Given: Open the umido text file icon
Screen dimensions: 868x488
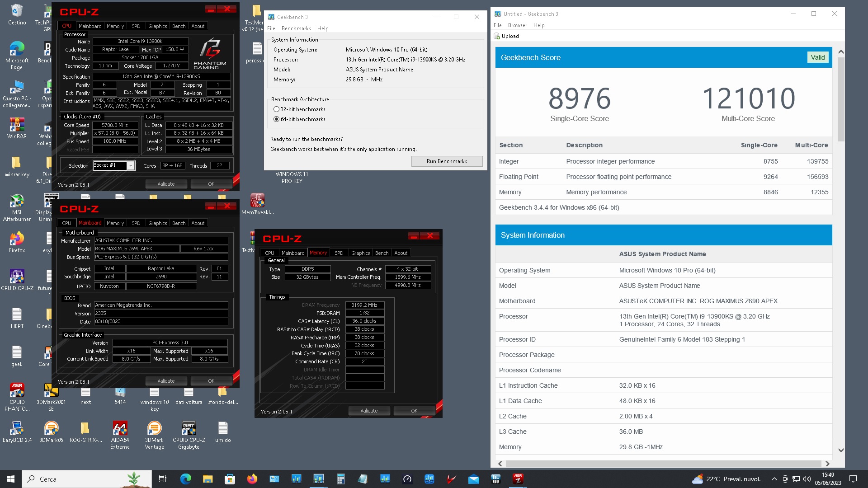Looking at the screenshot, I should [223, 432].
